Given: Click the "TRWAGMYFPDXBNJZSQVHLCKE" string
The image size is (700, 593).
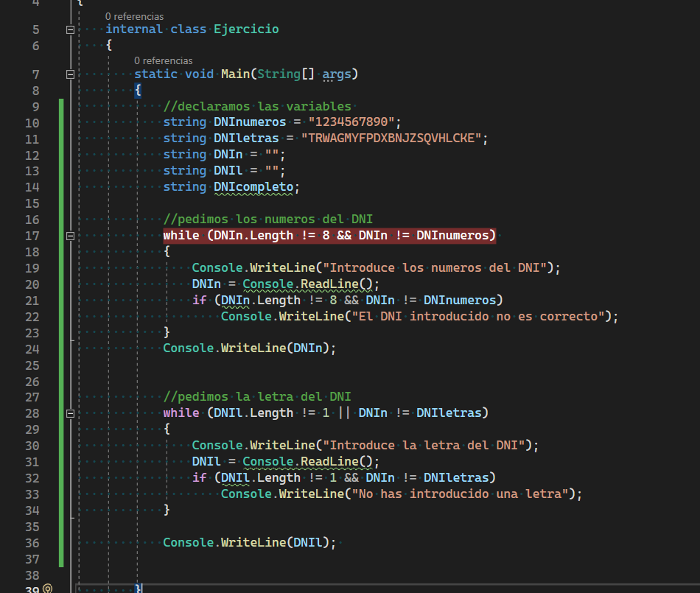Looking at the screenshot, I should click(x=391, y=138).
